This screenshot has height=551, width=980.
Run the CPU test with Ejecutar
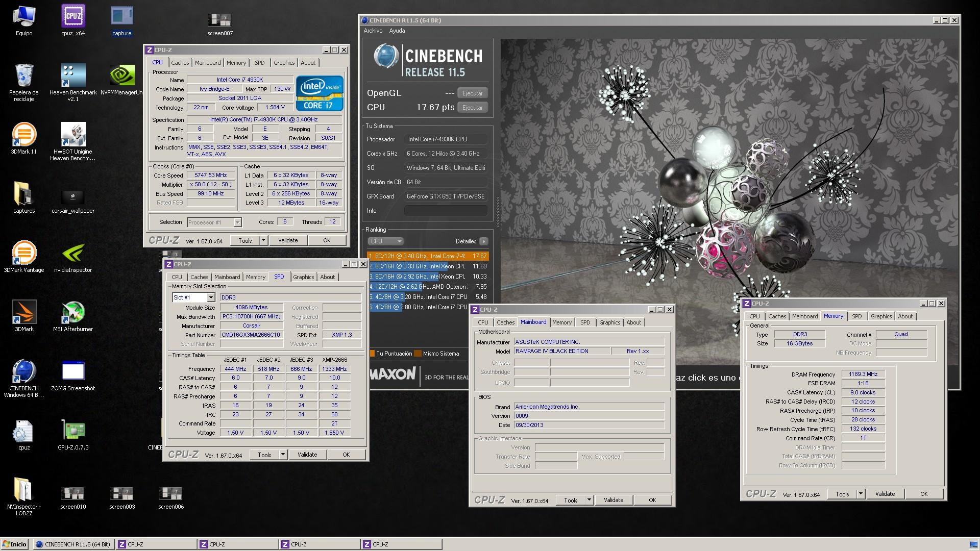[x=472, y=108]
